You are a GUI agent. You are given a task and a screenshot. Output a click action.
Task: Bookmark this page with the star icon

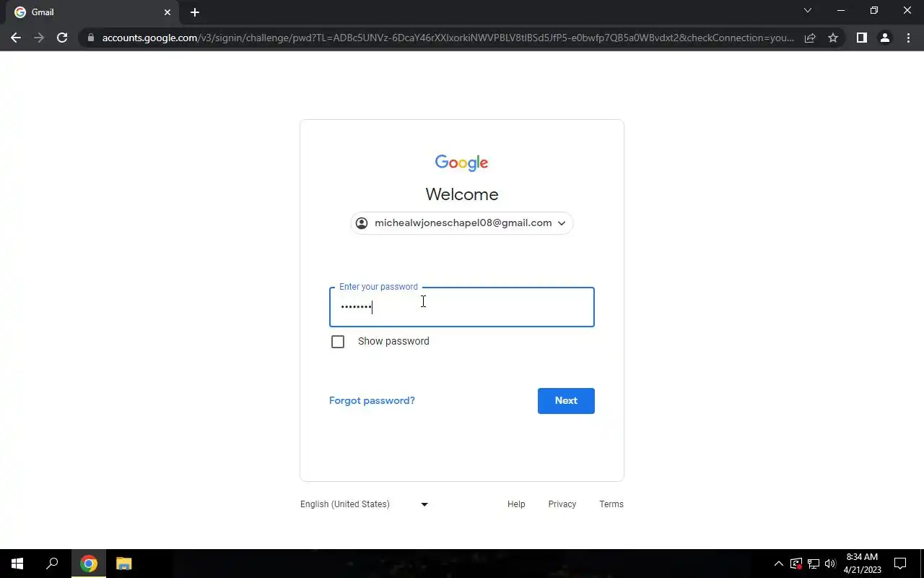tap(833, 38)
